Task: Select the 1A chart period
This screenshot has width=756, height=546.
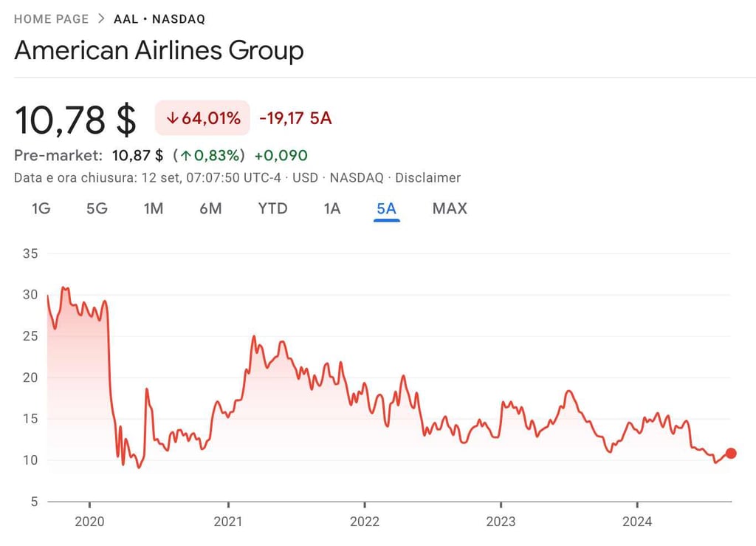Action: [x=331, y=209]
